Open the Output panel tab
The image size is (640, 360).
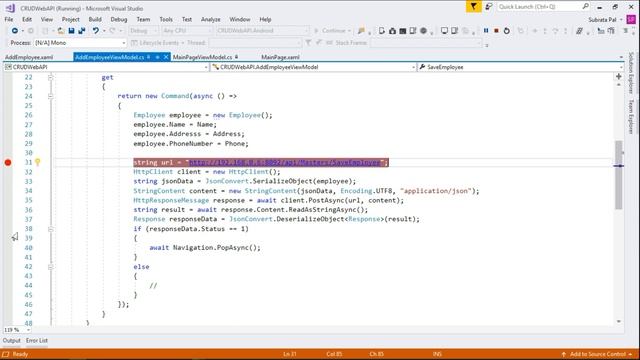pos(11,340)
